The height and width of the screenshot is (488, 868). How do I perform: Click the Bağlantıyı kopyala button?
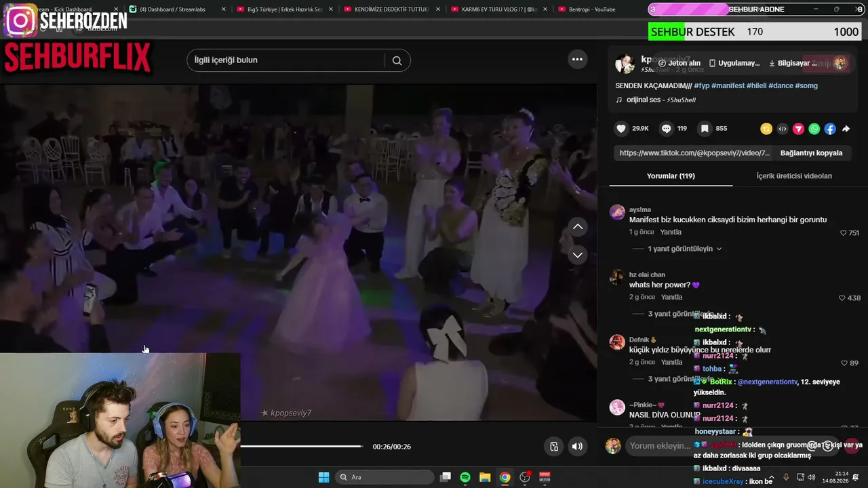coord(811,153)
